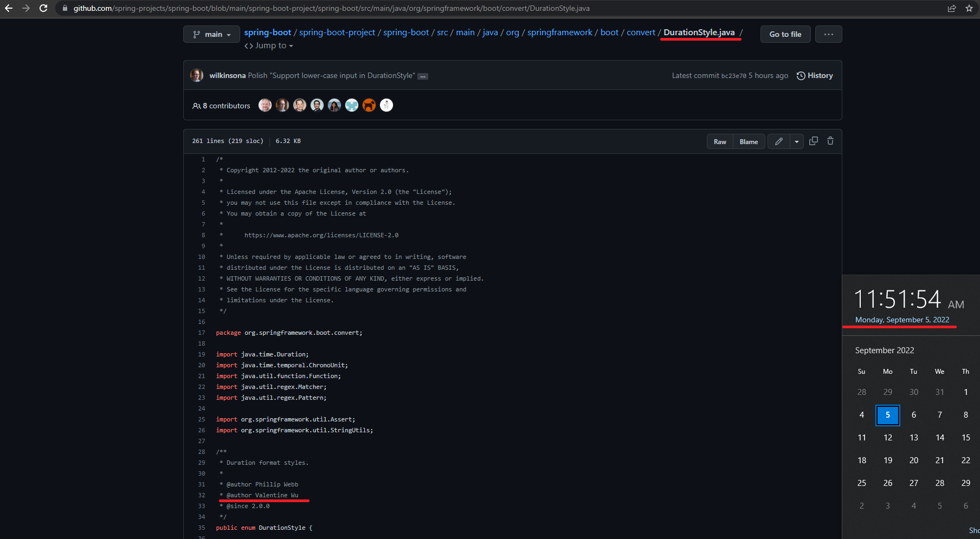Open the convert breadcrumb folder

point(641,33)
